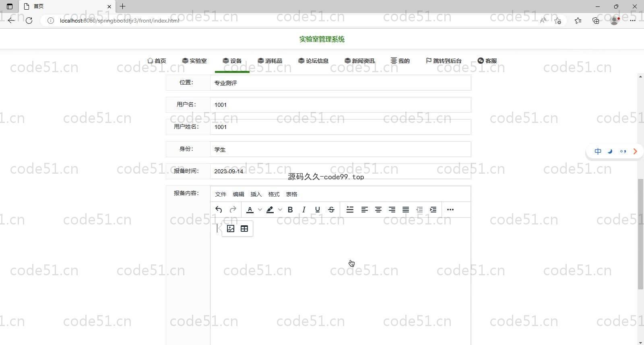This screenshot has width=644, height=345.
Task: Toggle bold formatting
Action: pyautogui.click(x=290, y=210)
